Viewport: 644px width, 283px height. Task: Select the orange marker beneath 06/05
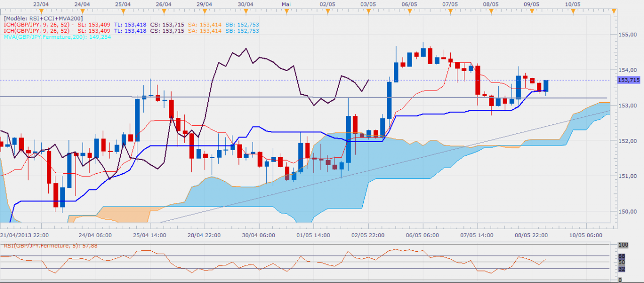click(410, 11)
